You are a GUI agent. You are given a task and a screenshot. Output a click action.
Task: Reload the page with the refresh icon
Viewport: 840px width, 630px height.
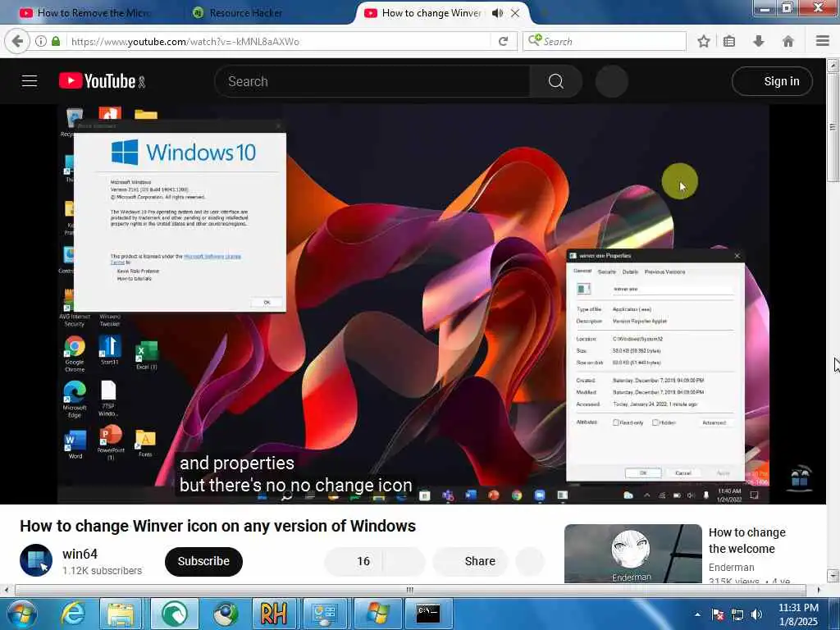pyautogui.click(x=503, y=41)
